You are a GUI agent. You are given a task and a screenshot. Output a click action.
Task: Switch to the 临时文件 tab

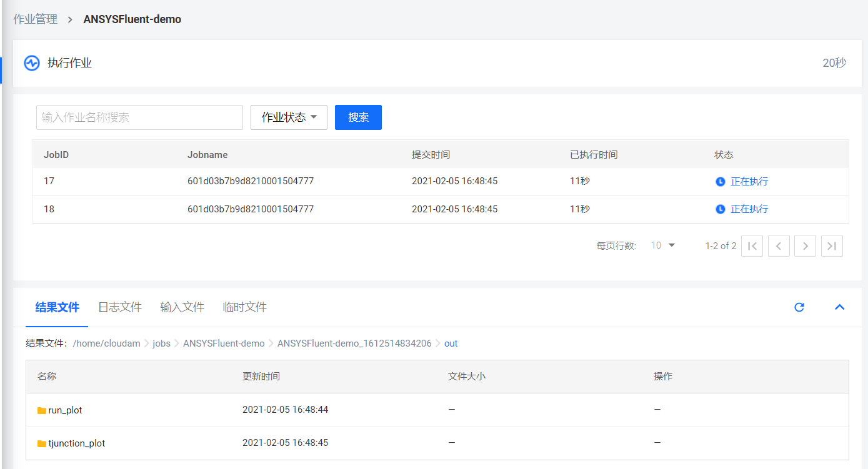[245, 307]
